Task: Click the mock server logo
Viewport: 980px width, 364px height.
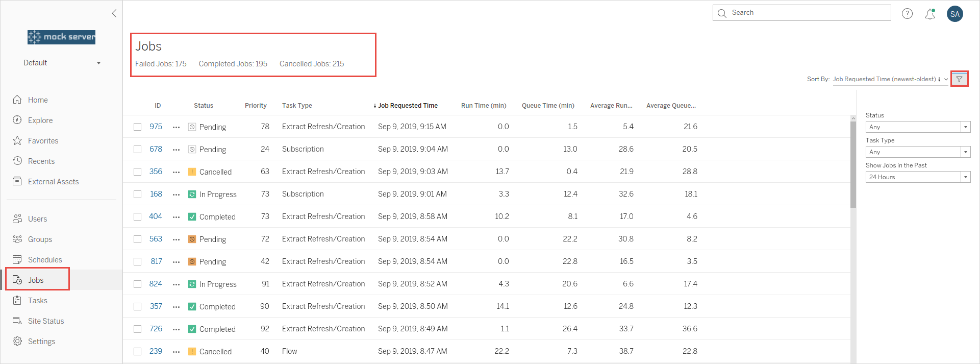Action: pyautogui.click(x=61, y=37)
